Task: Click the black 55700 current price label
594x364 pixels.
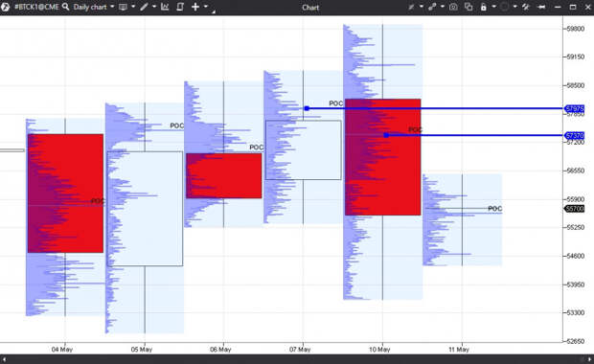Action: click(x=574, y=209)
